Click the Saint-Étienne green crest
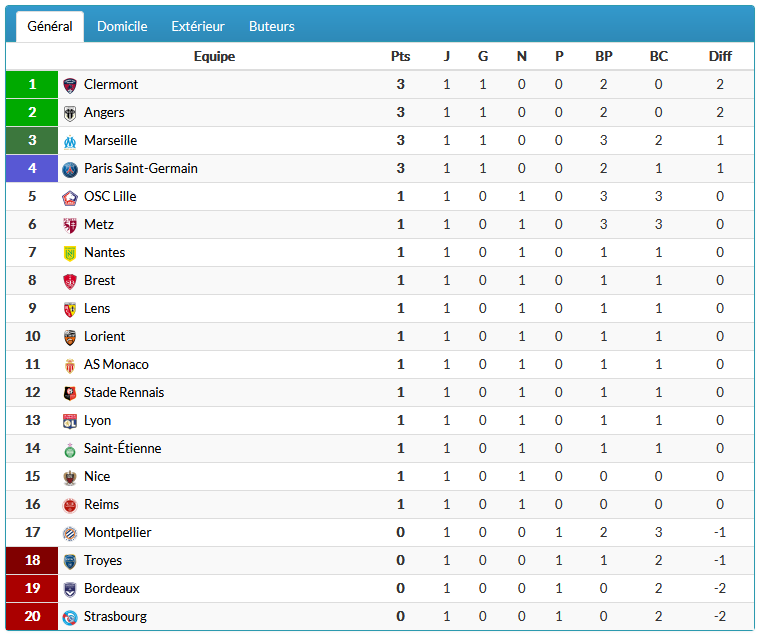Image resolution: width=761 pixels, height=638 pixels. pos(70,449)
